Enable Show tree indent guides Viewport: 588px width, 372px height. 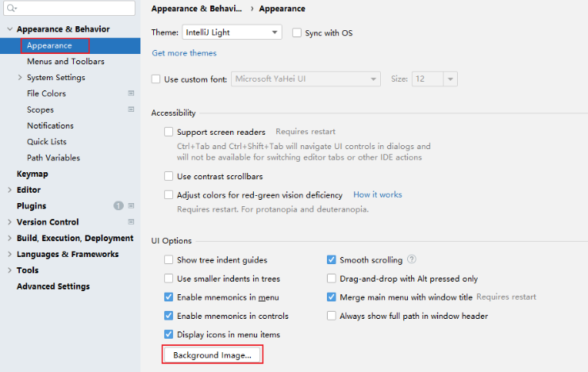click(x=168, y=259)
